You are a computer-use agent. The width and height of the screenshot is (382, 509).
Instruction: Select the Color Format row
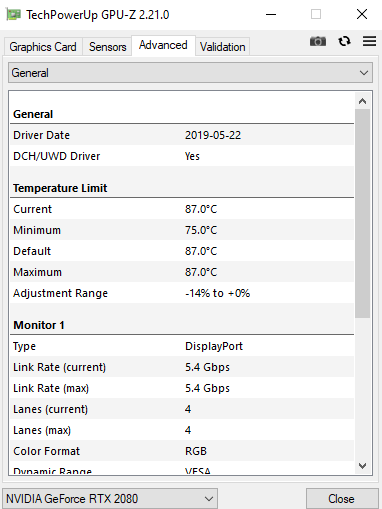click(x=182, y=451)
